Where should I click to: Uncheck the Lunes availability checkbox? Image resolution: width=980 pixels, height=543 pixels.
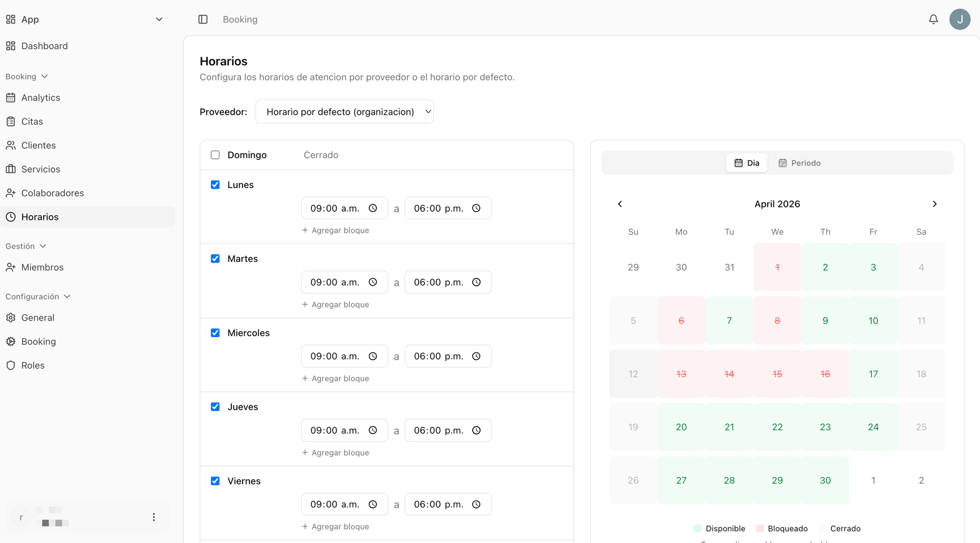[x=215, y=185]
